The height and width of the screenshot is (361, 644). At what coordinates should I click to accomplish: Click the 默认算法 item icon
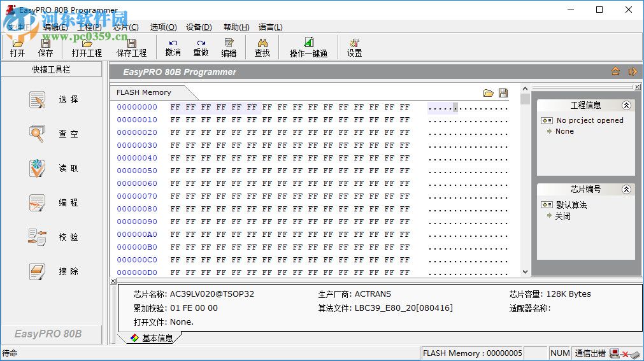pyautogui.click(x=547, y=204)
